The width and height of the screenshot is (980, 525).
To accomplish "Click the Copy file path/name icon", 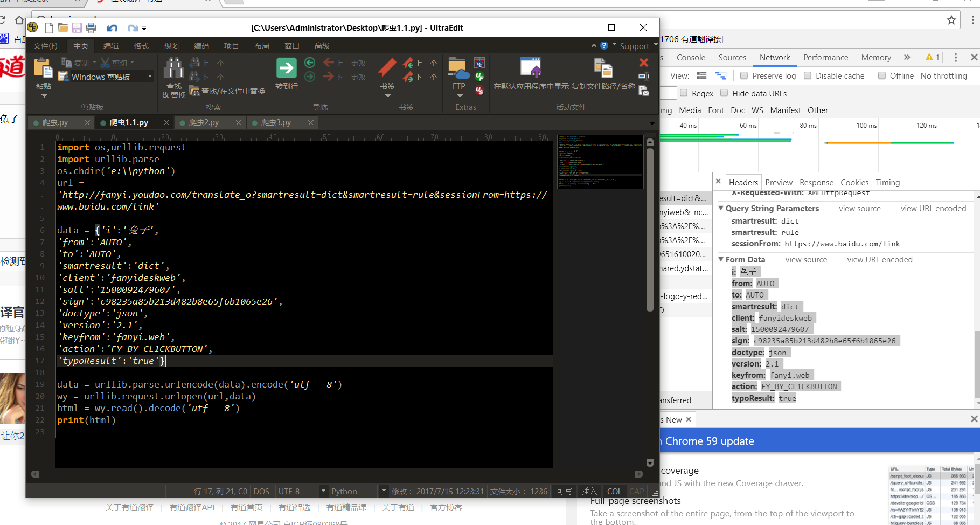I will click(603, 68).
